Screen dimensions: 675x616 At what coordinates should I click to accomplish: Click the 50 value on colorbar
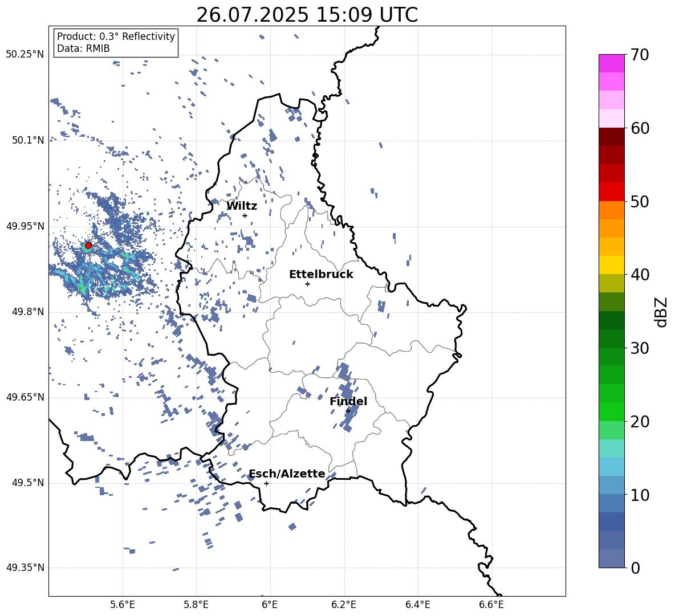tap(640, 201)
